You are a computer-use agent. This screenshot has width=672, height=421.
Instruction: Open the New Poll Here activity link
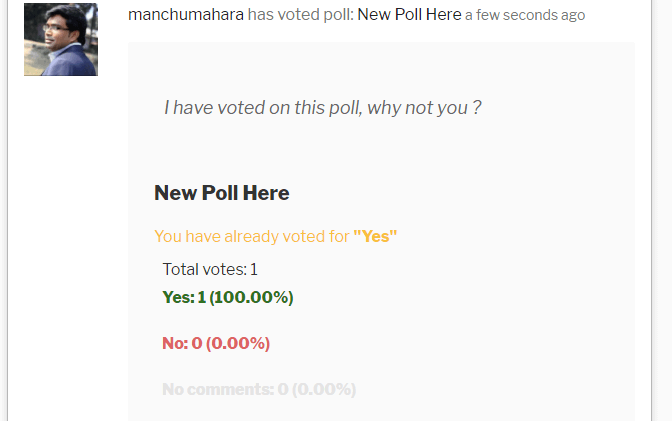[x=409, y=15]
